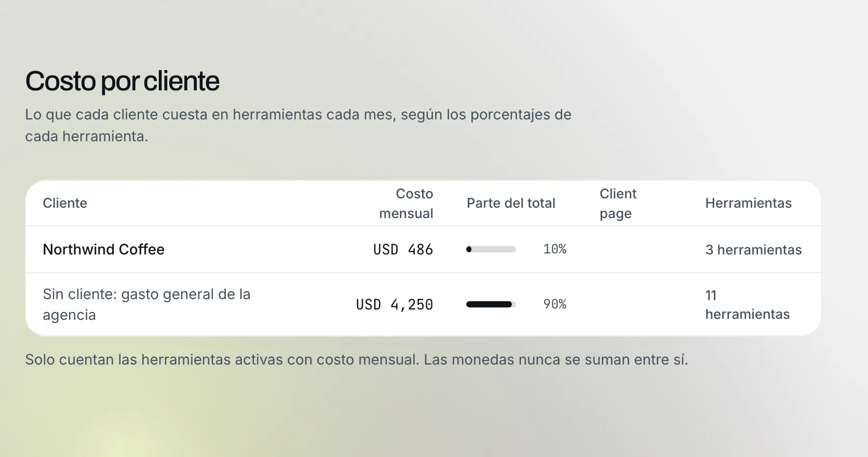
Task: Click "3 herramientas" for Northwind Coffee
Action: click(x=753, y=250)
